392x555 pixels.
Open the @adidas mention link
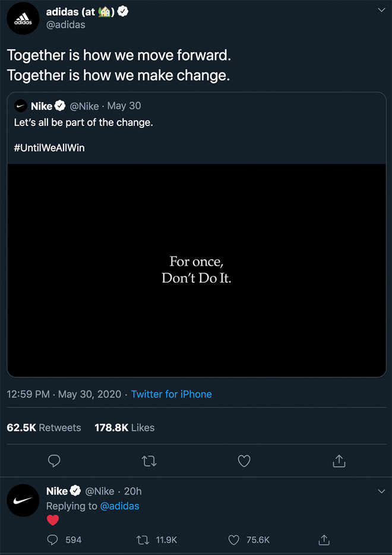119,506
